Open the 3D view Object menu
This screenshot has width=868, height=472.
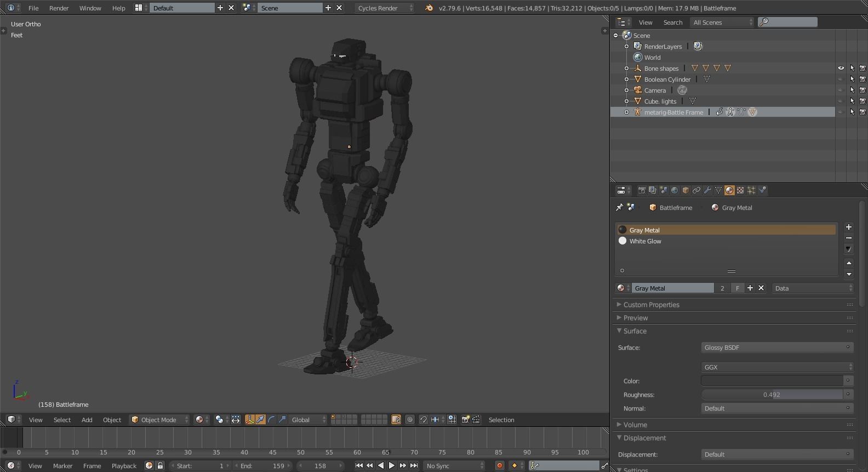tap(112, 420)
